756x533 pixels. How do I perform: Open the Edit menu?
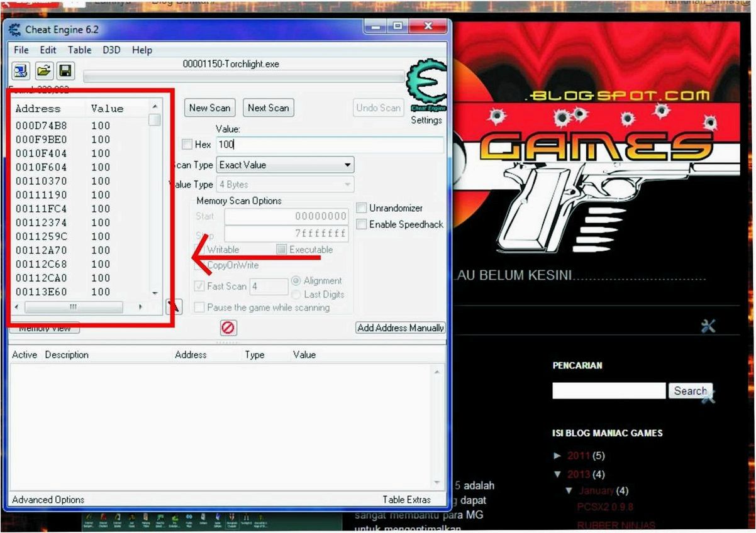[48, 50]
